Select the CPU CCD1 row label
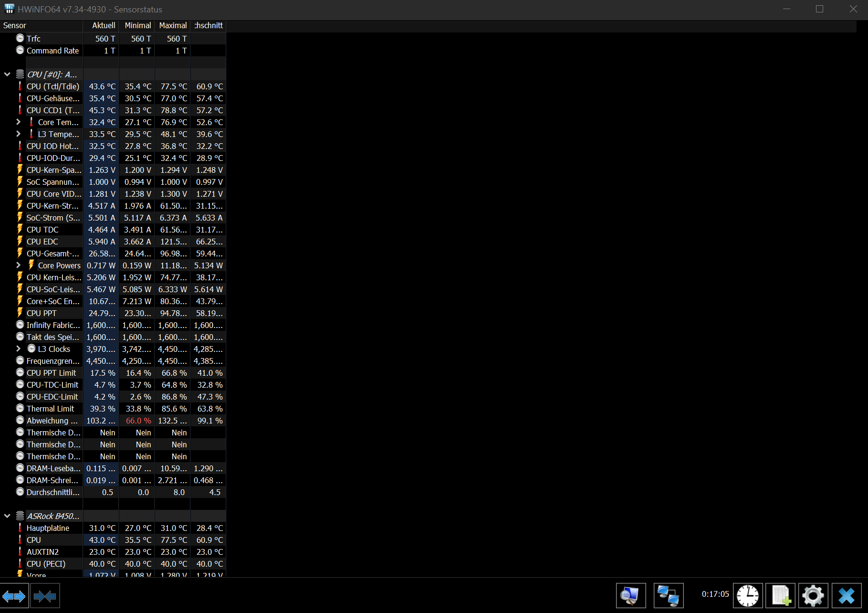 (x=53, y=110)
